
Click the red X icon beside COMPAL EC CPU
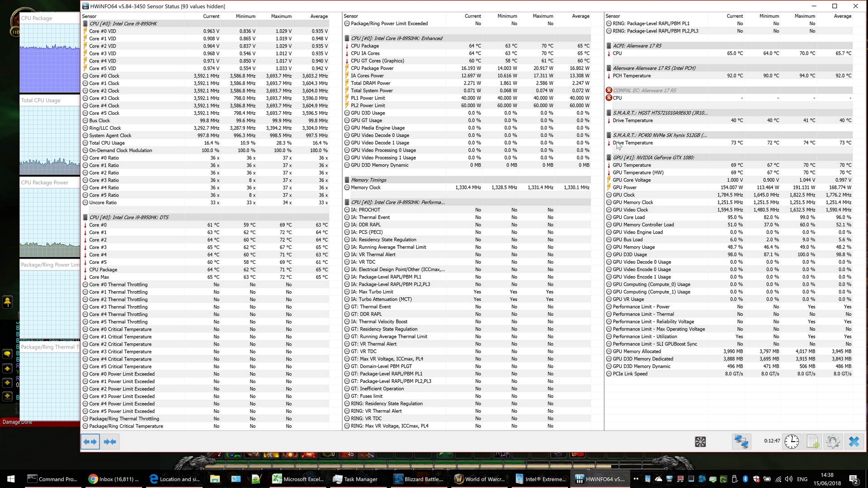(x=609, y=98)
